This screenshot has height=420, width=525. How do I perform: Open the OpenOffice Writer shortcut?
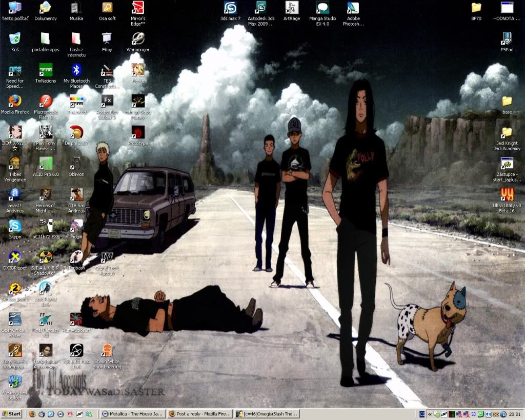click(x=15, y=326)
